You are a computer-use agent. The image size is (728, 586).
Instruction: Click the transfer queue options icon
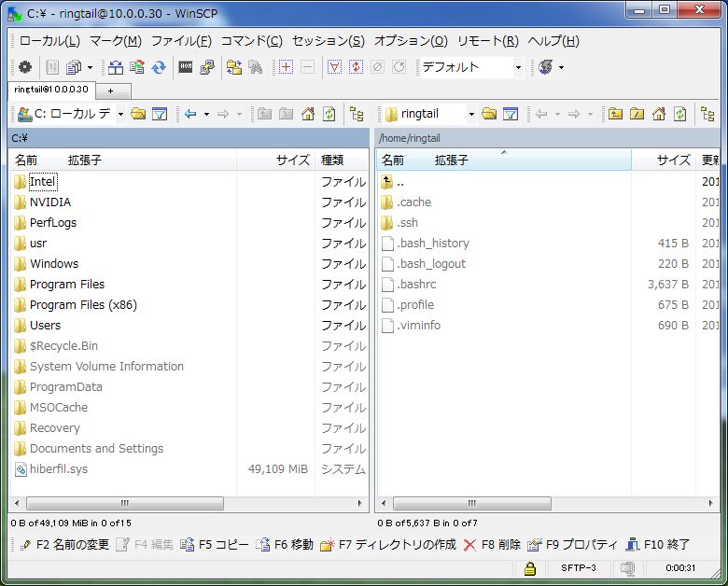click(74, 67)
